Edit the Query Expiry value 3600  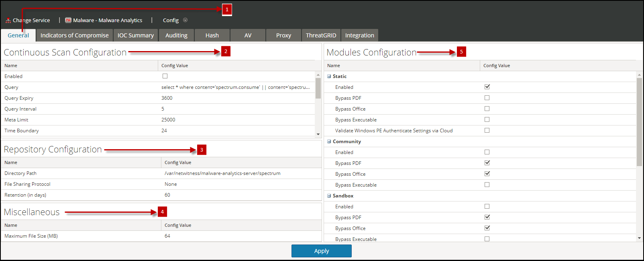167,98
